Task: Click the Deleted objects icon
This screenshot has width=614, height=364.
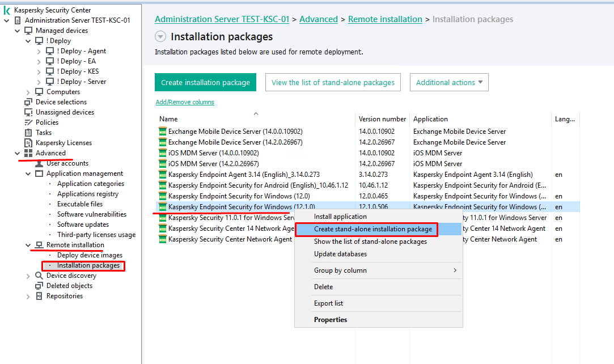Action: [x=39, y=286]
